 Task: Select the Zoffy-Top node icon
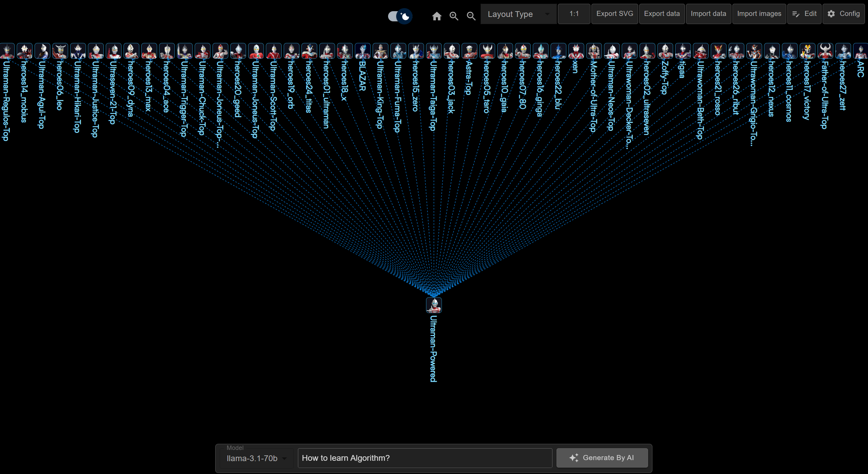tap(665, 51)
